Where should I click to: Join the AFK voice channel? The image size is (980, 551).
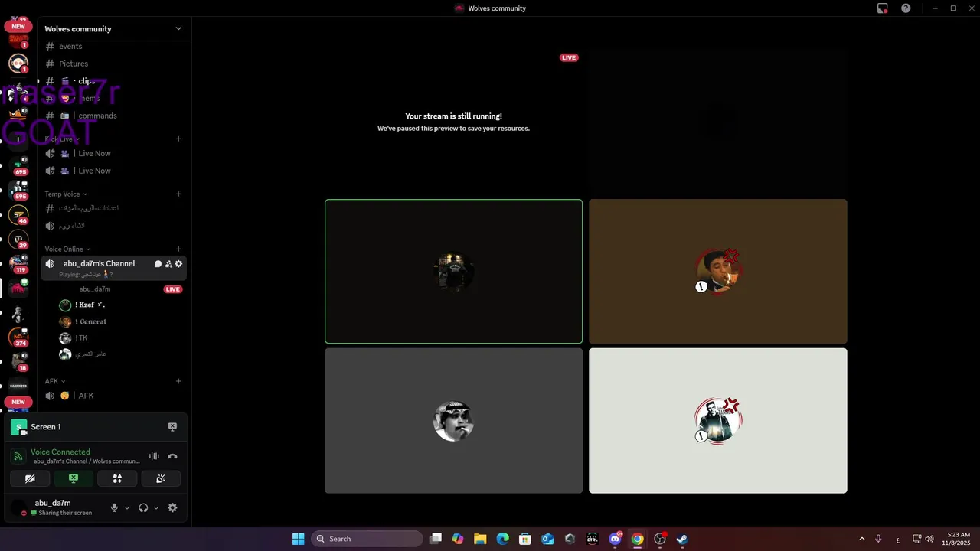(x=114, y=396)
